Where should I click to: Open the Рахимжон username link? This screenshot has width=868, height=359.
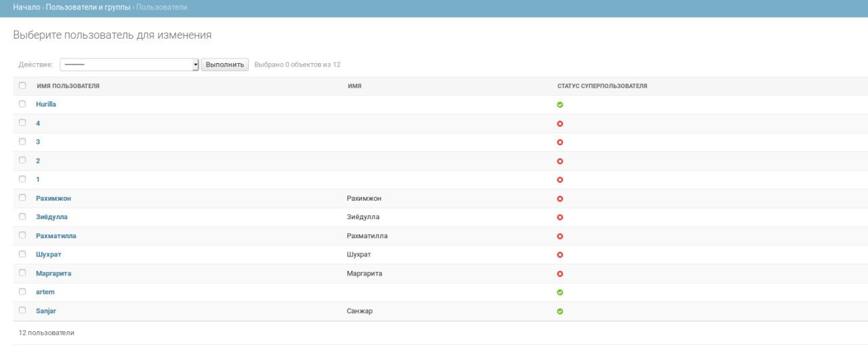click(54, 198)
